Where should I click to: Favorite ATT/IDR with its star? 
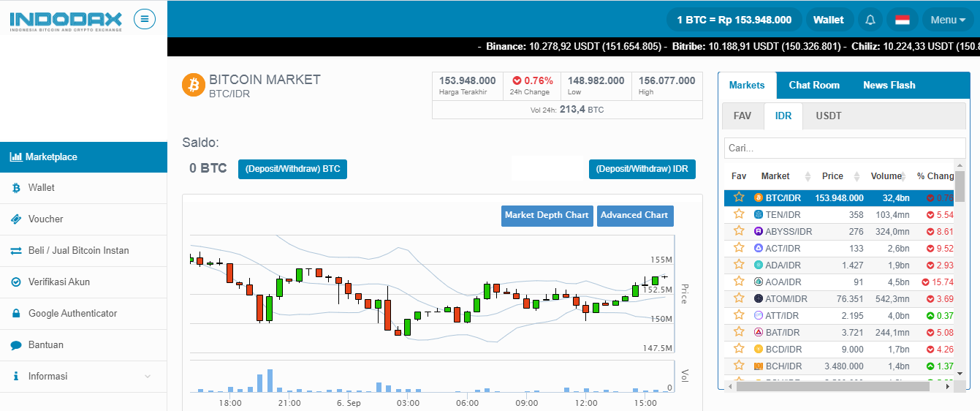(x=739, y=315)
